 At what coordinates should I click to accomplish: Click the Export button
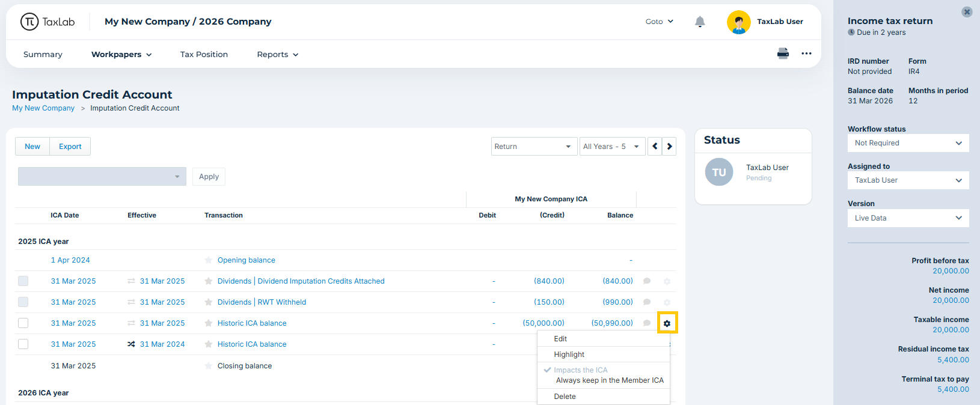tap(70, 147)
